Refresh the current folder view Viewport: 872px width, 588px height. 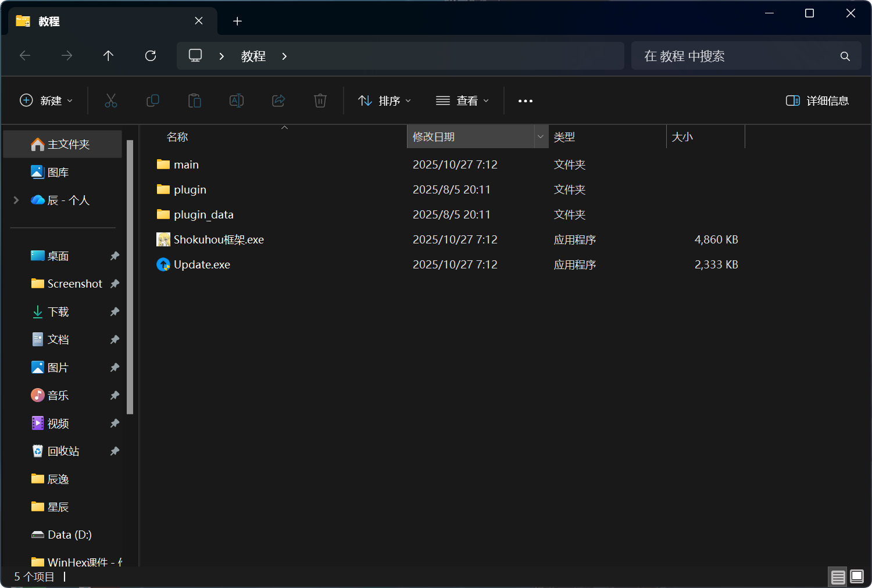(151, 56)
